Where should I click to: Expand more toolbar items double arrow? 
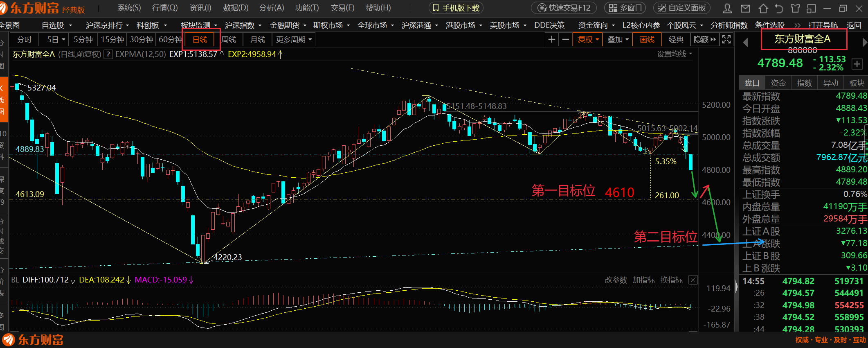(797, 25)
